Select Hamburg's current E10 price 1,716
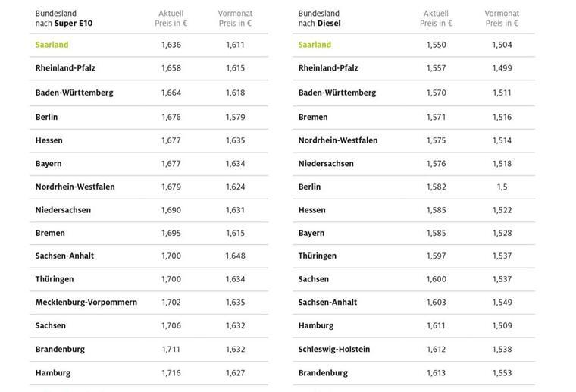The height and width of the screenshot is (392, 576). tap(171, 373)
